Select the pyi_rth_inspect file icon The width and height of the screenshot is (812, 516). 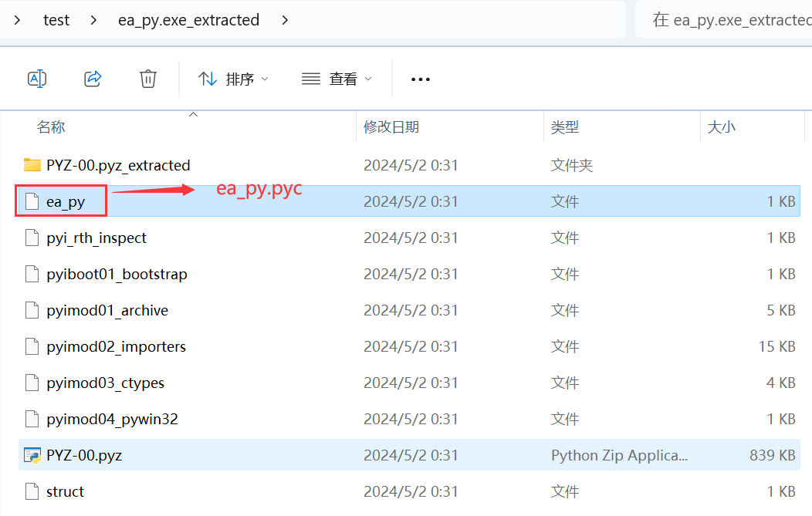[32, 238]
